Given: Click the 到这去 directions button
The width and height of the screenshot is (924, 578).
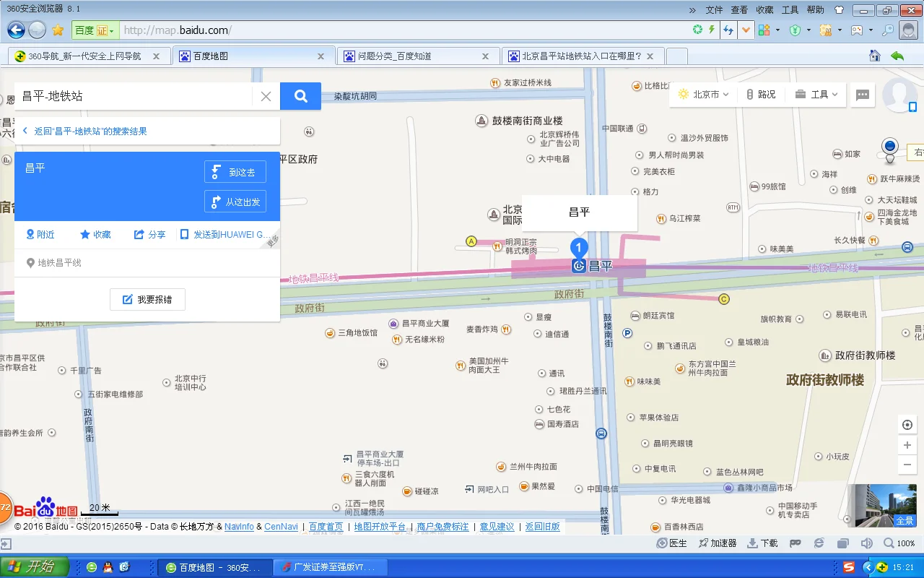Looking at the screenshot, I should (x=235, y=171).
